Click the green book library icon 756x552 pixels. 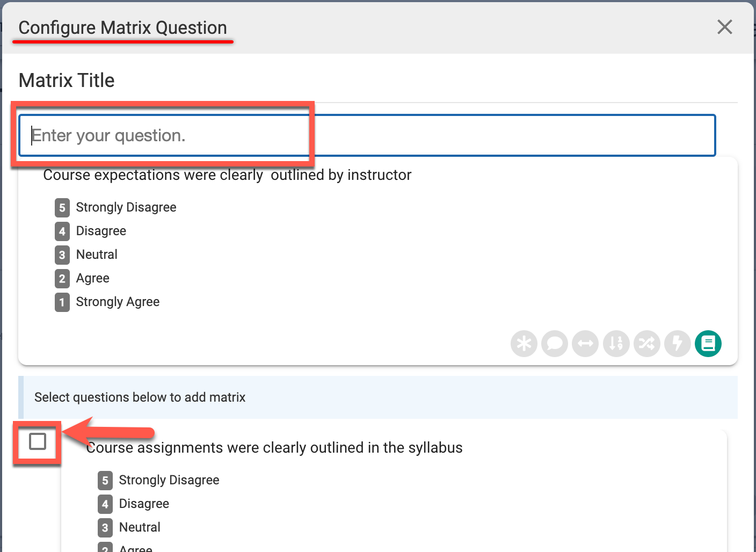pyautogui.click(x=708, y=344)
